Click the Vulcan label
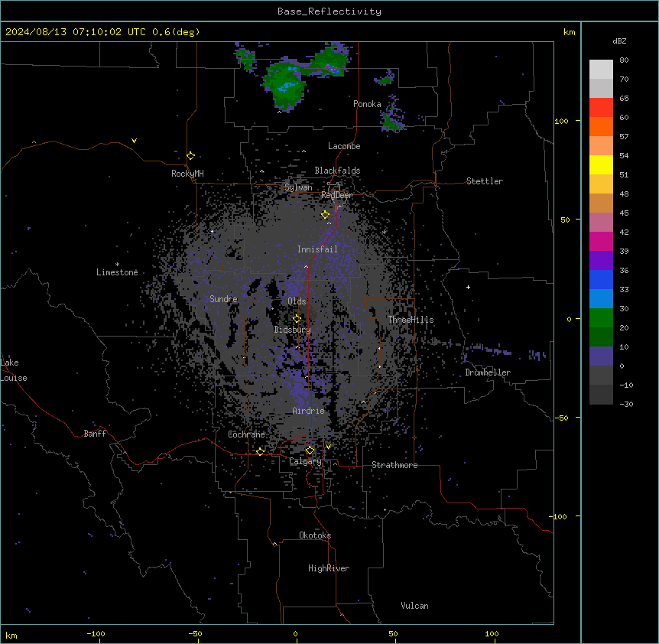The width and height of the screenshot is (659, 644). tap(415, 606)
